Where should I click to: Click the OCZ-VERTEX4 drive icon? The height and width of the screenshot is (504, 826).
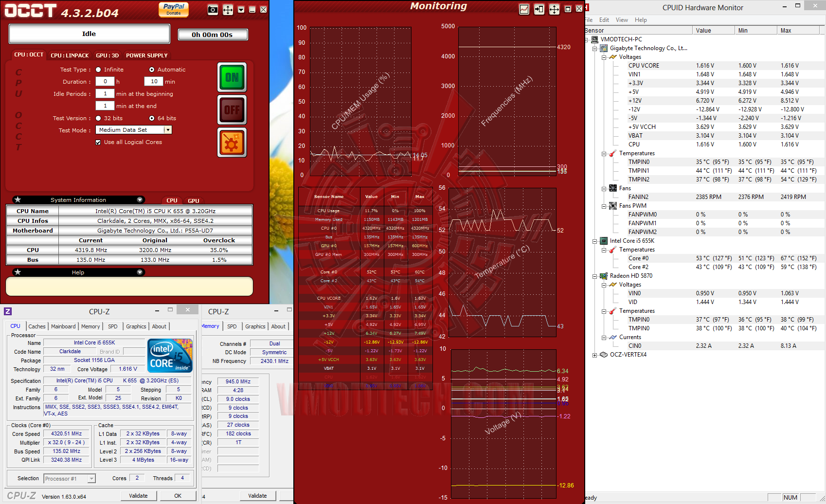[x=604, y=355]
